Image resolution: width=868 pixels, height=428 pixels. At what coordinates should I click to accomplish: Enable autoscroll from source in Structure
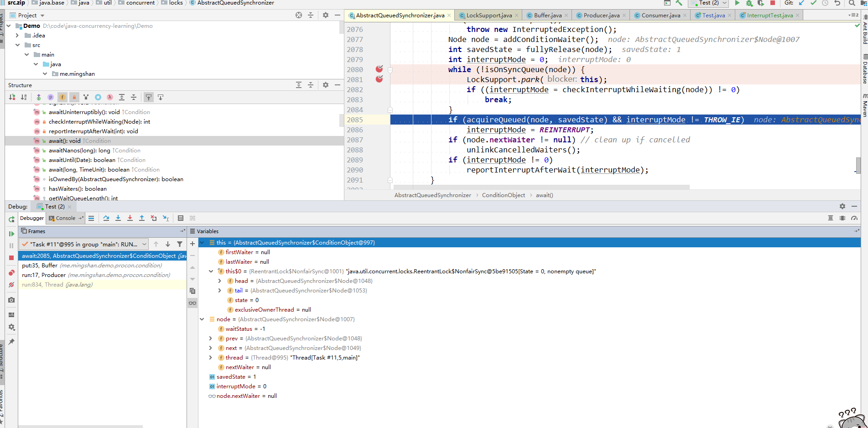tap(161, 97)
